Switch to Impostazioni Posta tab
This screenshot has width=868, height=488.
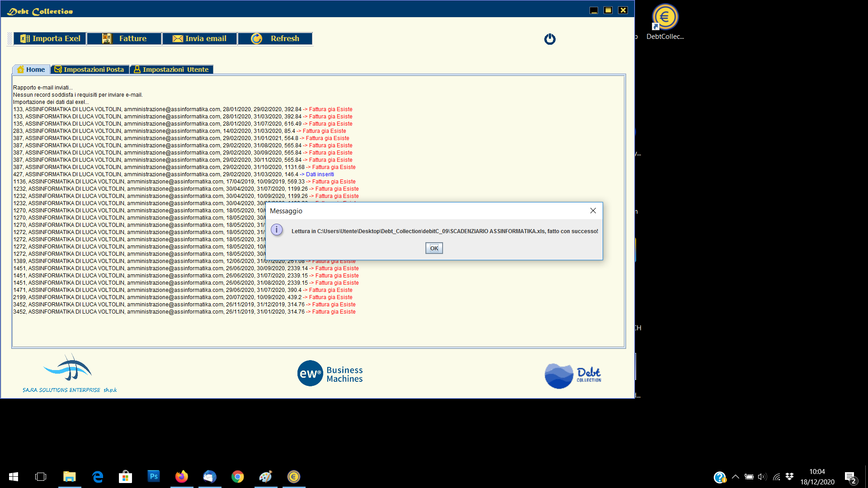click(90, 70)
